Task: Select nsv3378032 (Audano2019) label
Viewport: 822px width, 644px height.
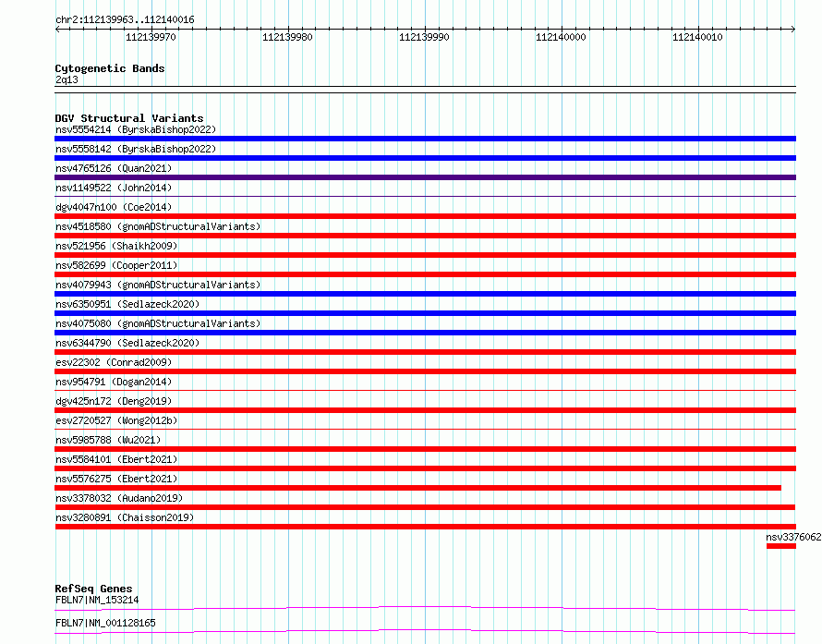Action: (x=119, y=498)
